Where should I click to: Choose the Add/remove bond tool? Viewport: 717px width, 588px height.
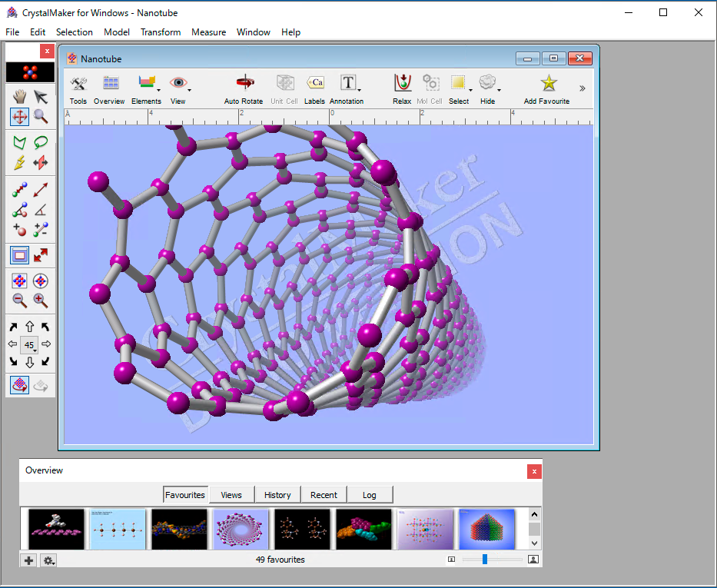point(40,229)
